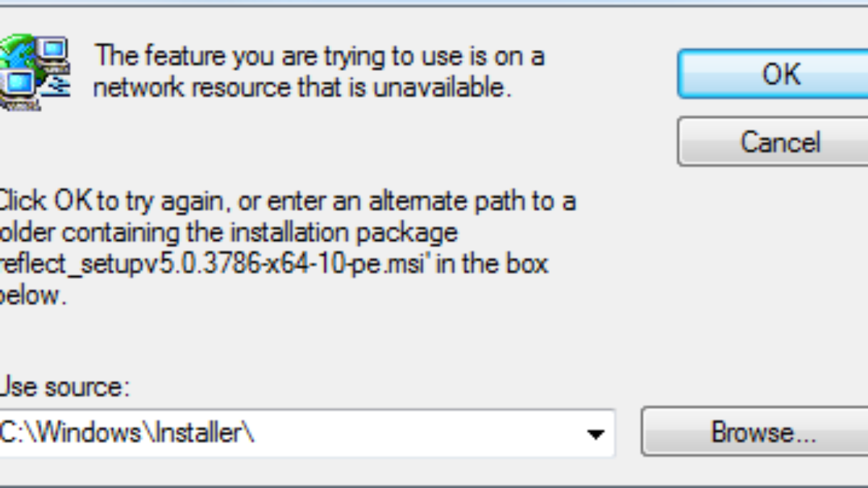
Task: Click the word "below." in the instructions
Action: [34, 296]
